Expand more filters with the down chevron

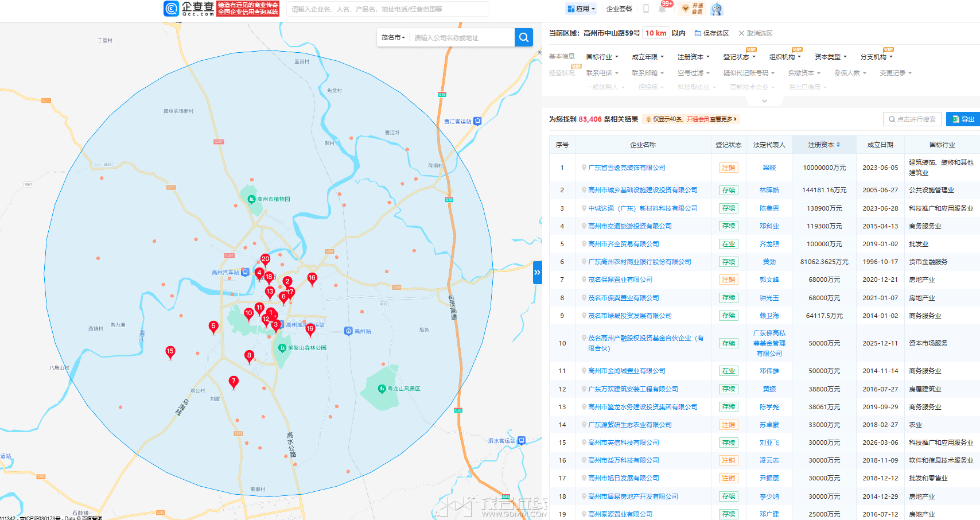pyautogui.click(x=764, y=101)
